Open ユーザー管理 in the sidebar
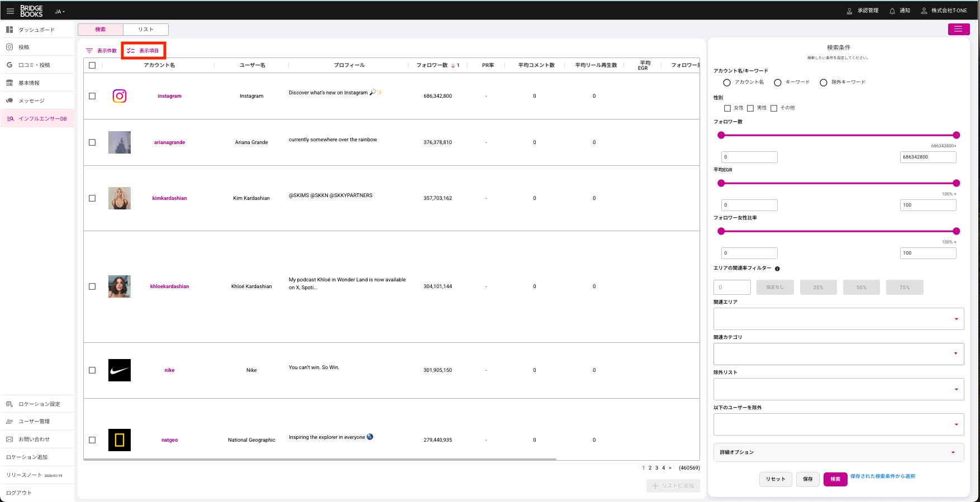 [x=34, y=422]
